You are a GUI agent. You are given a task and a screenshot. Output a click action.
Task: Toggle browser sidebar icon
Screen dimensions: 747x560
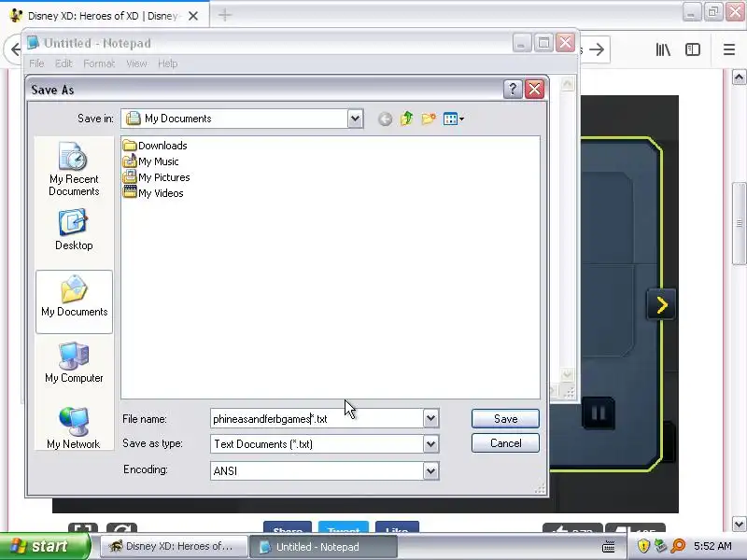coord(693,49)
